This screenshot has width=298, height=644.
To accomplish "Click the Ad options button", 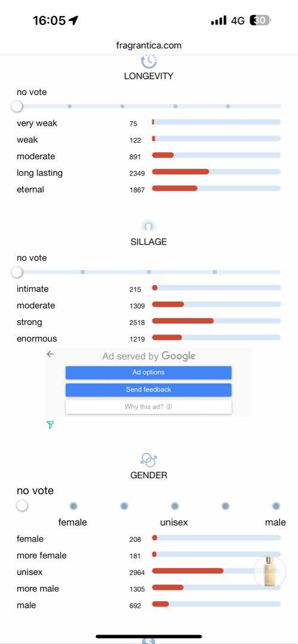I will (149, 373).
